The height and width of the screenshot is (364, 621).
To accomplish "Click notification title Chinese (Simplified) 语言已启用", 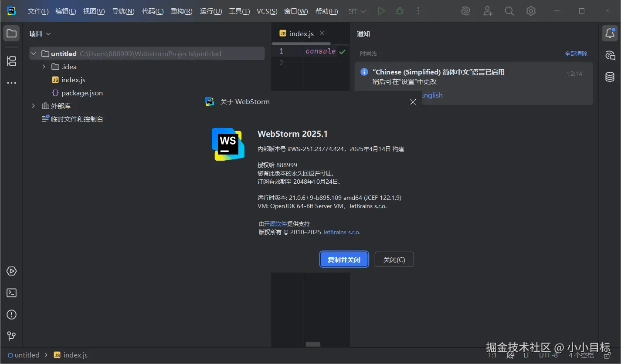I will coord(438,72).
